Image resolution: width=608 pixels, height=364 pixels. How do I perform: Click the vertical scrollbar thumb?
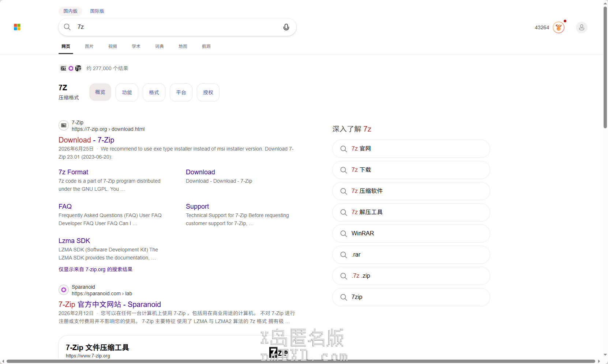[605, 68]
